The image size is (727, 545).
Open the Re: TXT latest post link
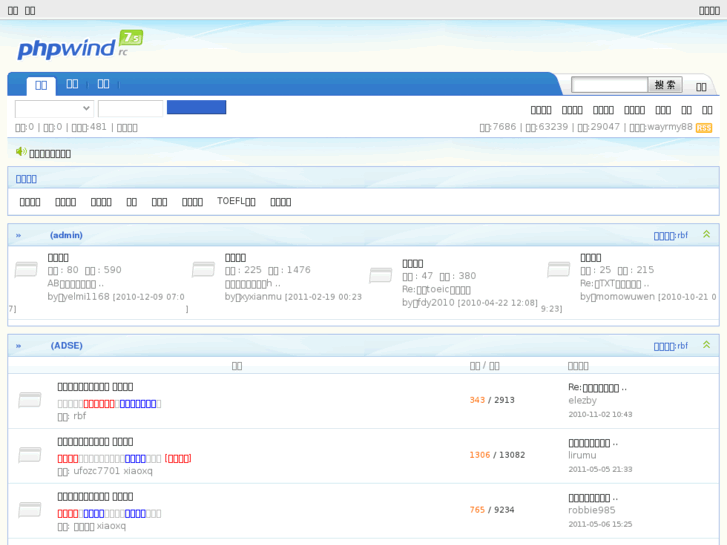tap(614, 284)
